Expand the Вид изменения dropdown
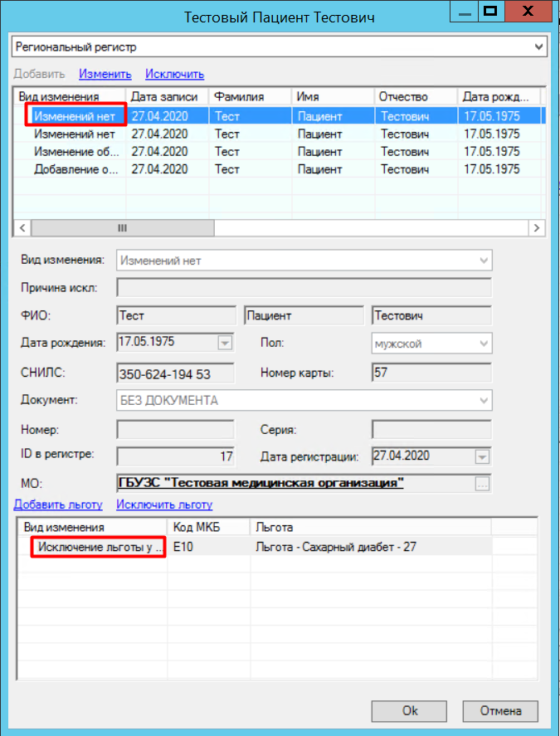This screenshot has height=736, width=560. click(484, 261)
